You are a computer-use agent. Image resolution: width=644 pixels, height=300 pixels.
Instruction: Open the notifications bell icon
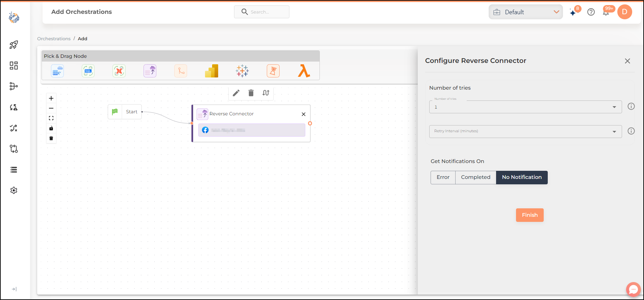click(x=606, y=13)
